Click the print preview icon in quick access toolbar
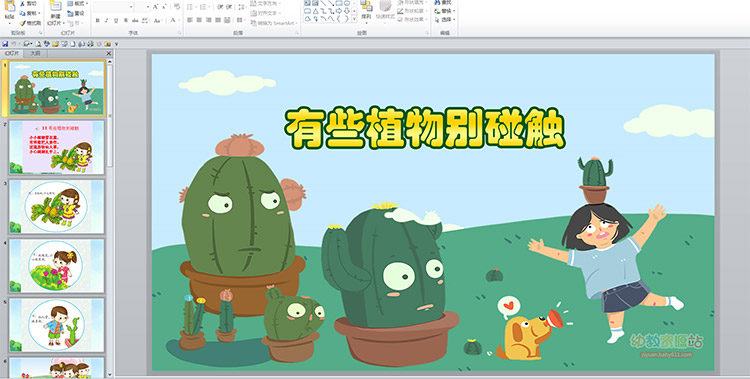Screen dimensions: 750x379 click(38, 44)
